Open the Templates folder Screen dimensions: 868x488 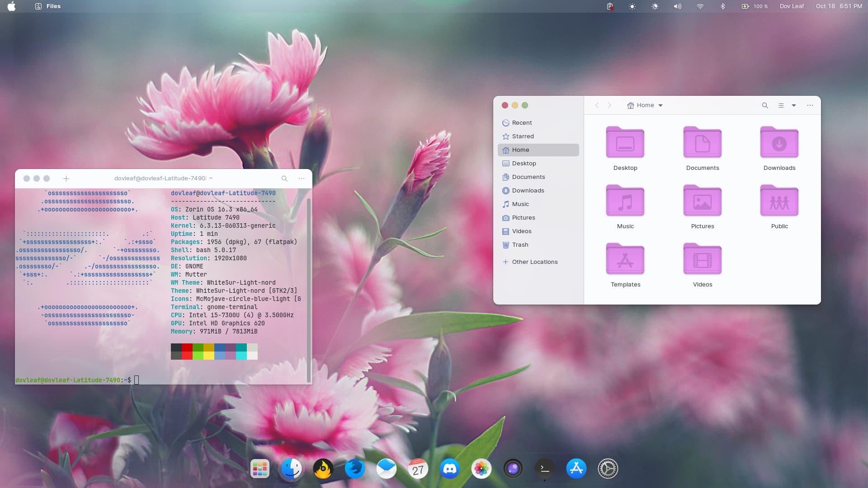pyautogui.click(x=625, y=259)
